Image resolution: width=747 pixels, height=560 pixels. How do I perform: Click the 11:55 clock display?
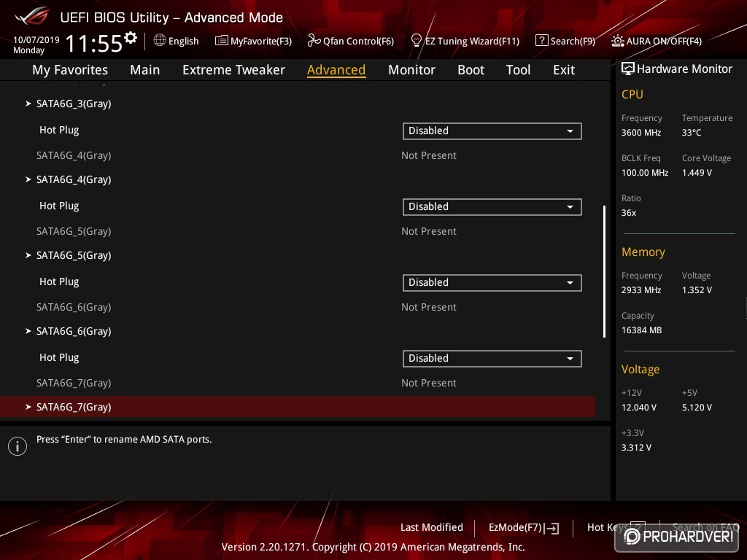[x=94, y=43]
